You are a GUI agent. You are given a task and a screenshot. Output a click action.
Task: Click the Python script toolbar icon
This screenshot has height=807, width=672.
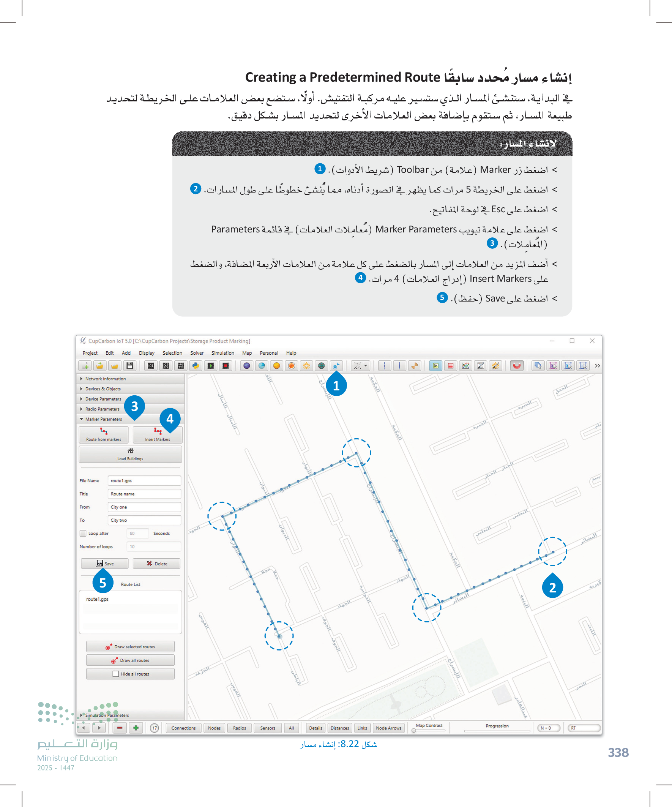[196, 365]
